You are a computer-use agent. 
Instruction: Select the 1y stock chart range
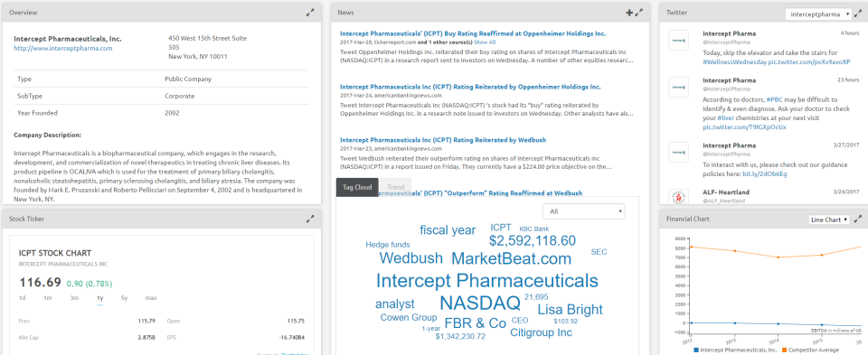tap(100, 298)
